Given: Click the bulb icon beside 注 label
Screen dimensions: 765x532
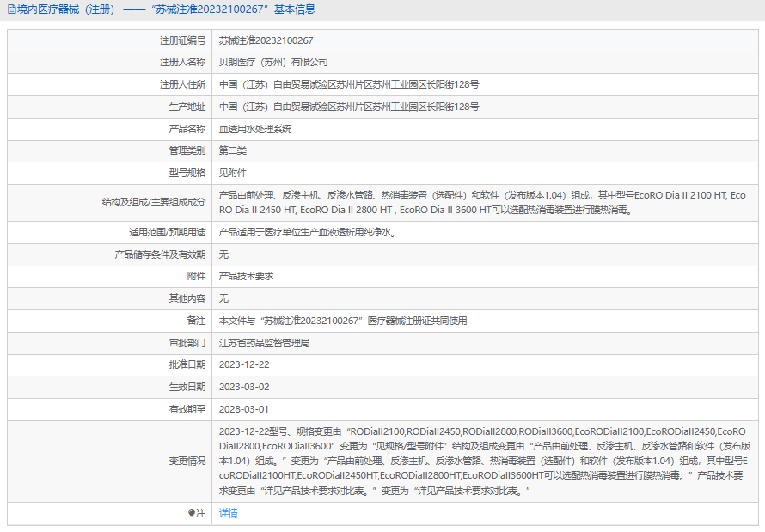Looking at the screenshot, I should click(191, 513).
